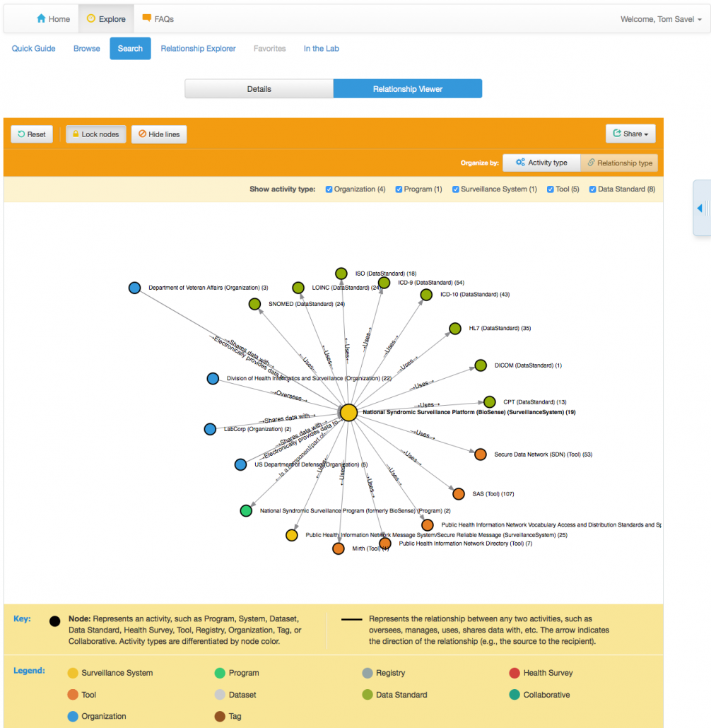Switch to the Relationship Viewer tab
The image size is (711, 728).
[408, 88]
